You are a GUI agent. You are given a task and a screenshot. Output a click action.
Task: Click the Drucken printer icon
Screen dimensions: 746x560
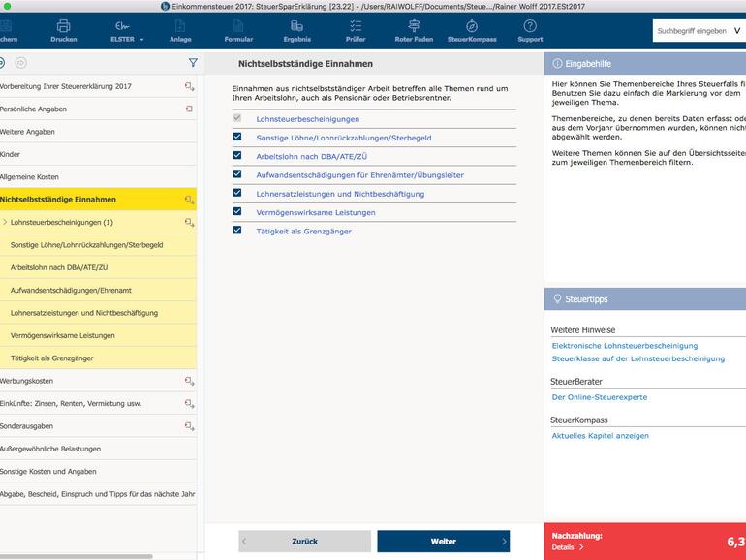pos(63,26)
